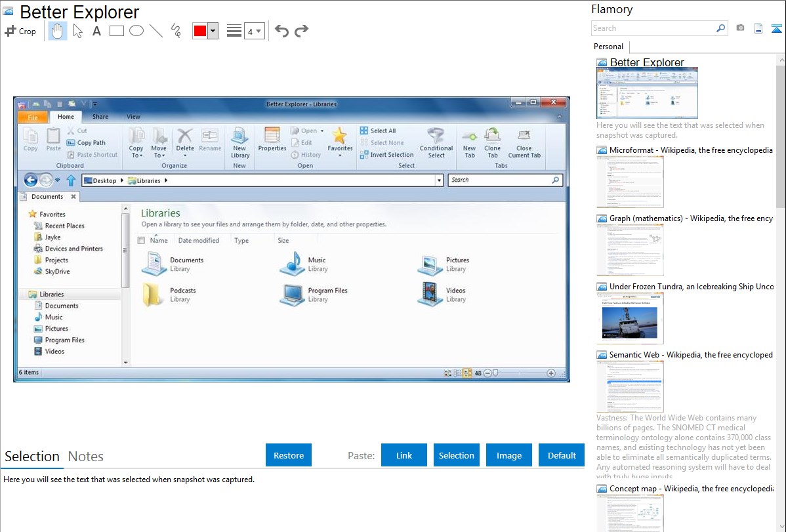Close the Documents tab with its X
Image resolution: width=786 pixels, height=532 pixels.
coord(73,197)
